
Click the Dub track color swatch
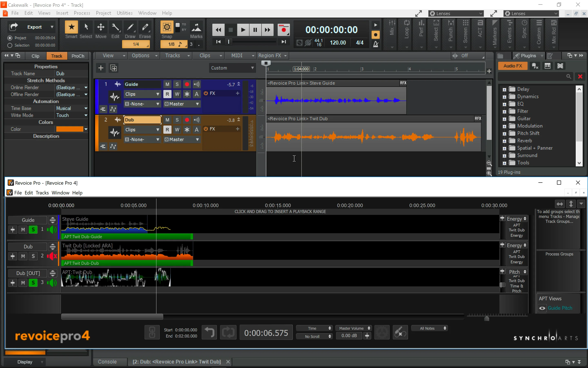(x=70, y=129)
